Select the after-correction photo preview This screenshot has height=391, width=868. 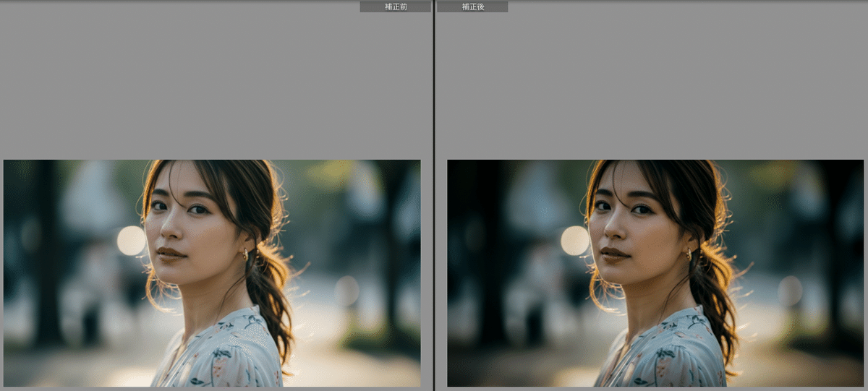pyautogui.click(x=655, y=273)
